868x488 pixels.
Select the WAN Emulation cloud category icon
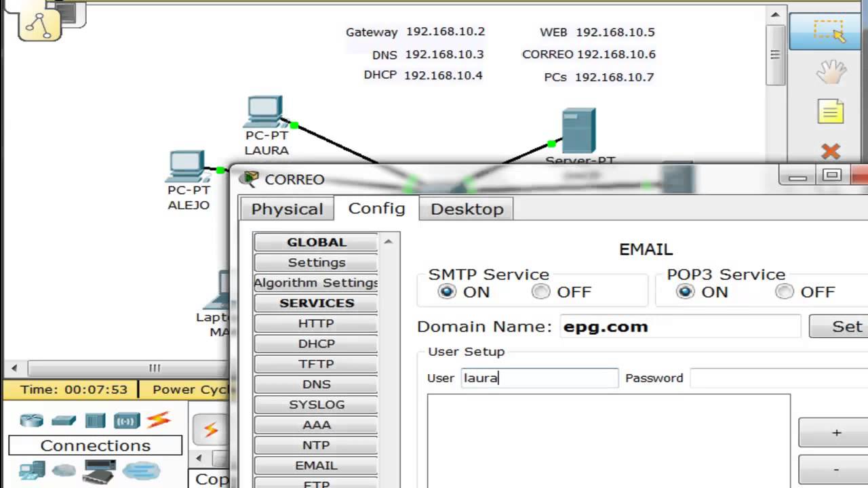point(64,469)
